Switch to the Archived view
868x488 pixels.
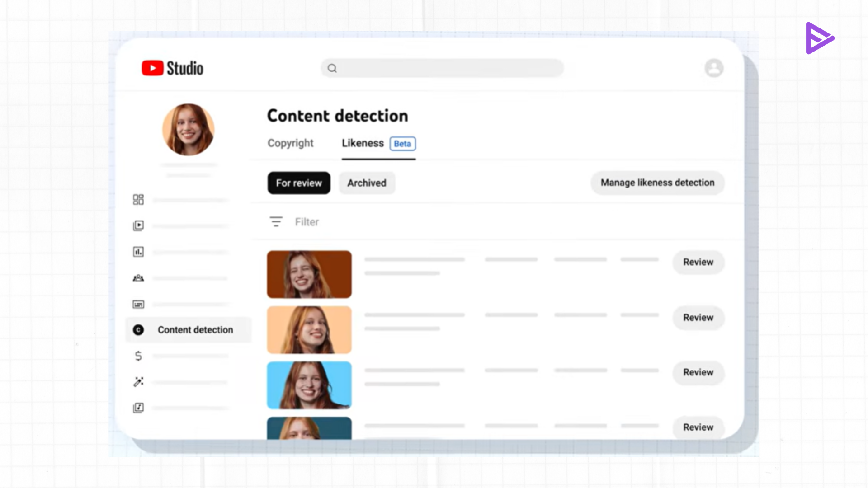[x=367, y=183]
